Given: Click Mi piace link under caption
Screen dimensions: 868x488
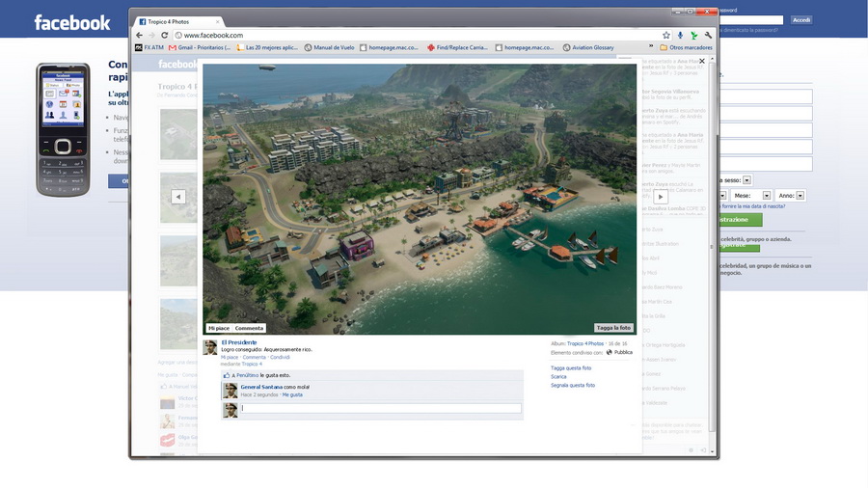Looking at the screenshot, I should pos(230,358).
